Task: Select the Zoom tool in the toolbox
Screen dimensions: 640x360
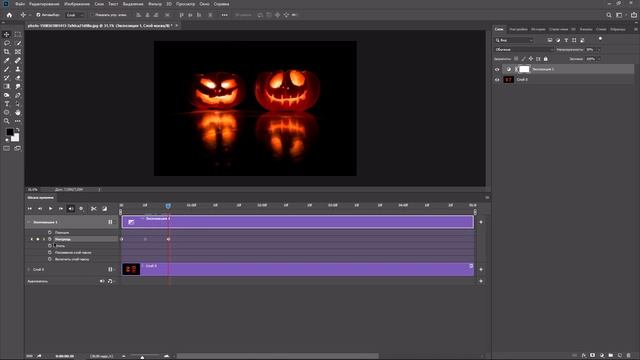Action: click(x=7, y=121)
